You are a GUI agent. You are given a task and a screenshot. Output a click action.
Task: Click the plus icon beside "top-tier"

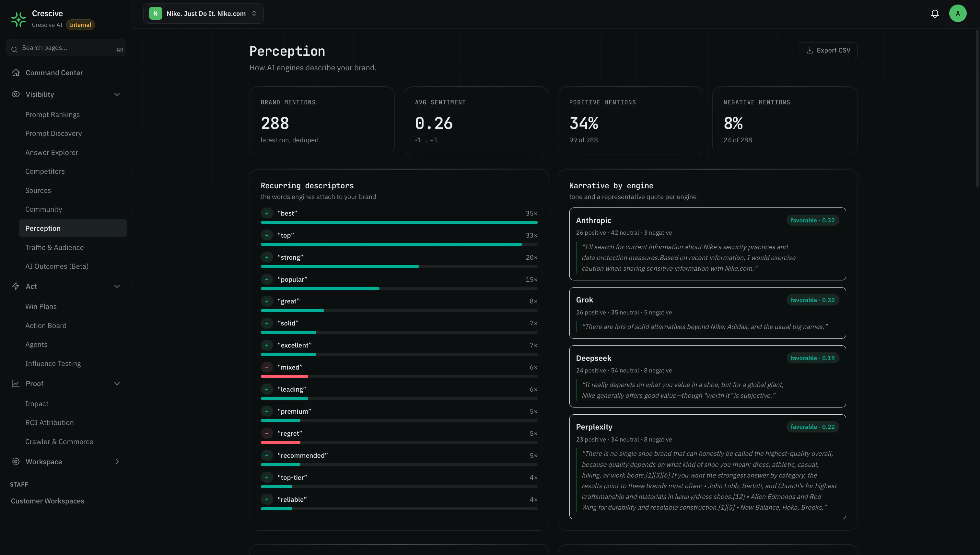click(x=267, y=477)
